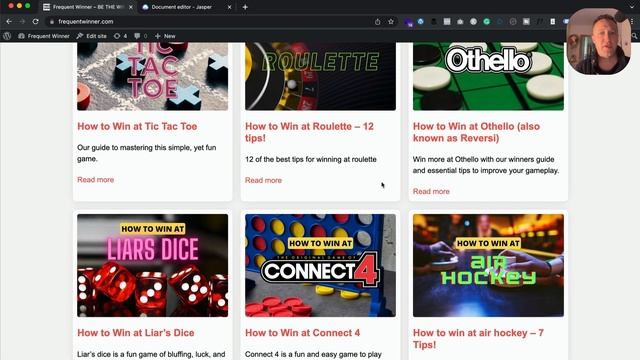Screen dimensions: 640x360
Task: Open the purple extension with badge
Action: [x=408, y=22]
